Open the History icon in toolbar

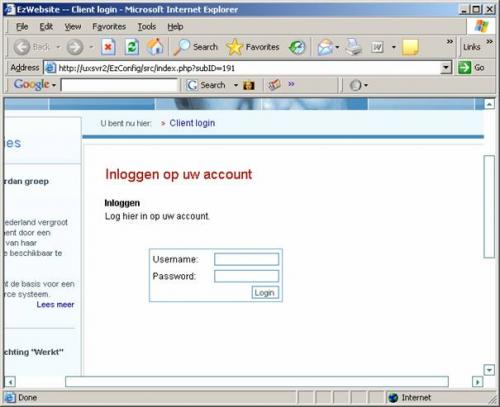pos(297,47)
